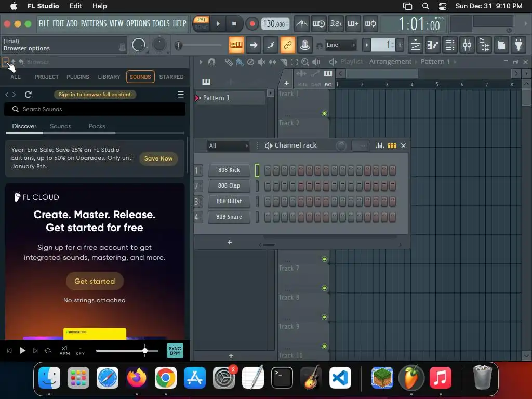The height and width of the screenshot is (399, 532).
Task: Switch to the Packs tab
Action: pyautogui.click(x=97, y=126)
